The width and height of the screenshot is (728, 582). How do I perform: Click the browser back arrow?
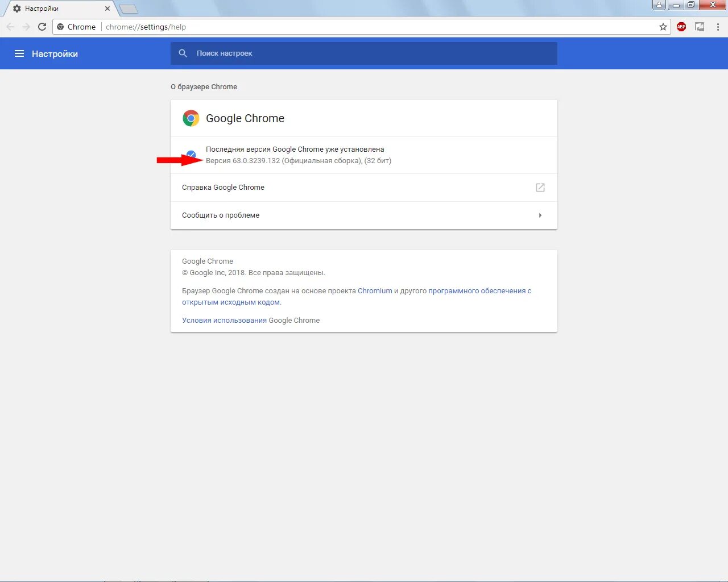pyautogui.click(x=10, y=27)
